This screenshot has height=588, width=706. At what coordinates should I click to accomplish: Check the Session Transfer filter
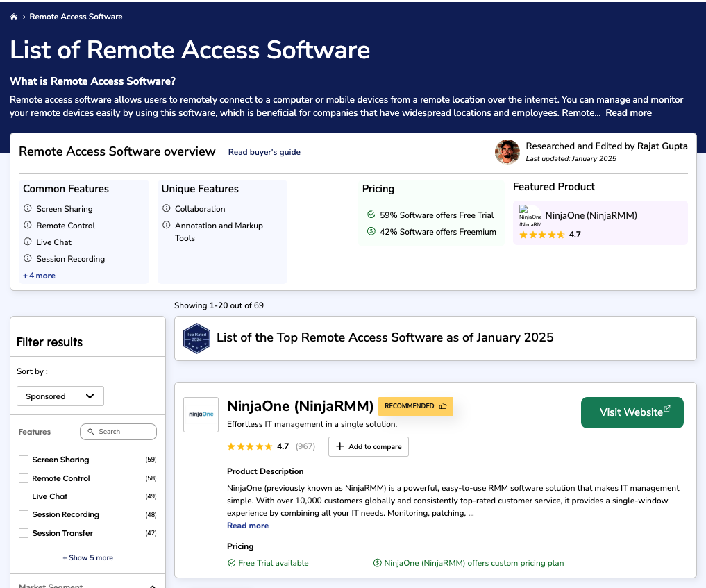click(x=24, y=533)
